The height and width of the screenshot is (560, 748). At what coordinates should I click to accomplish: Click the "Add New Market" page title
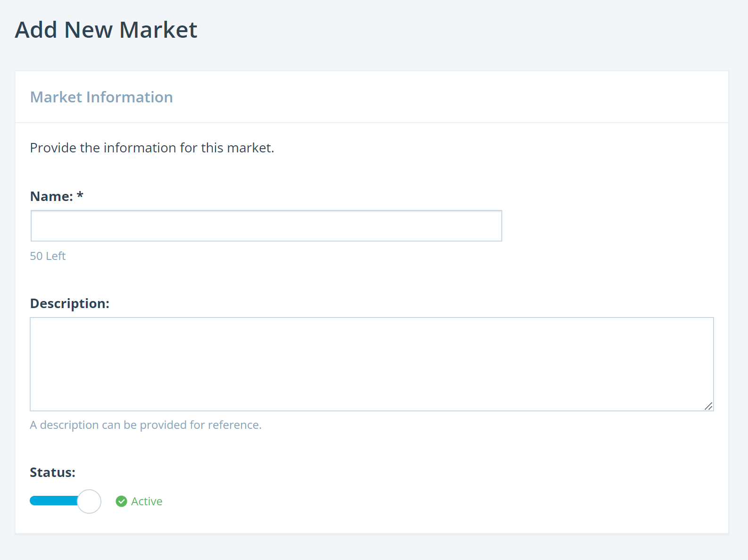106,30
